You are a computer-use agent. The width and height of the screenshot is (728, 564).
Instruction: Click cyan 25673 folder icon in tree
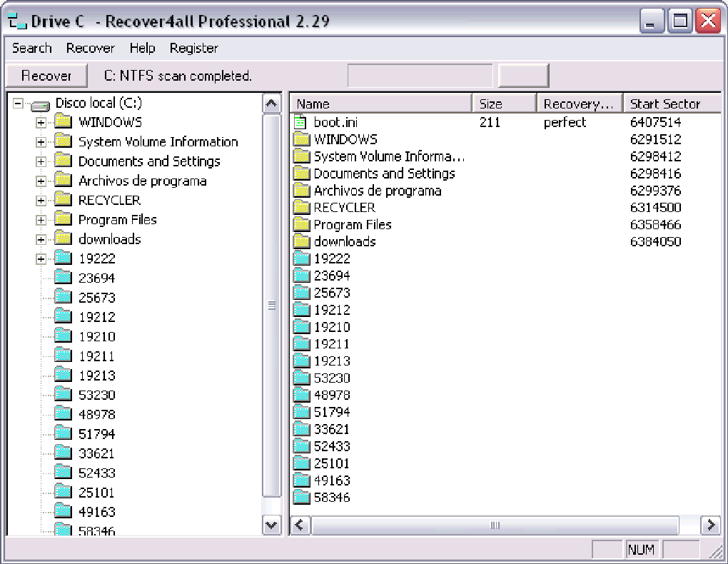(x=63, y=297)
